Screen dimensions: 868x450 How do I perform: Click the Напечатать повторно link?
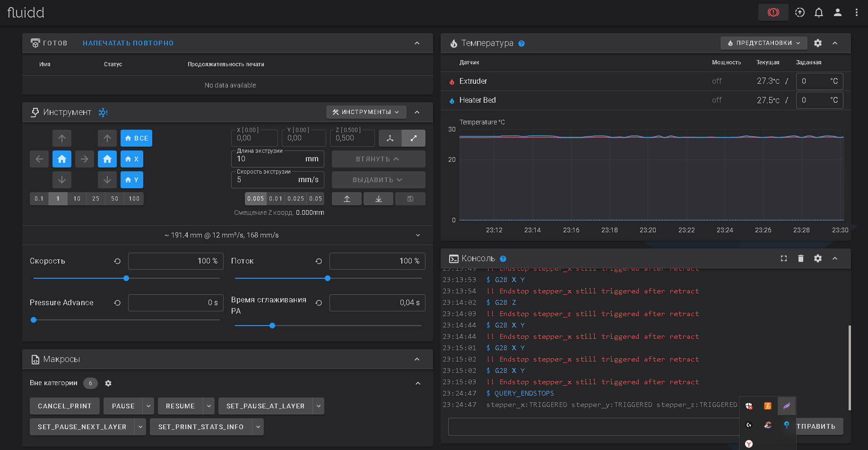pyautogui.click(x=128, y=43)
